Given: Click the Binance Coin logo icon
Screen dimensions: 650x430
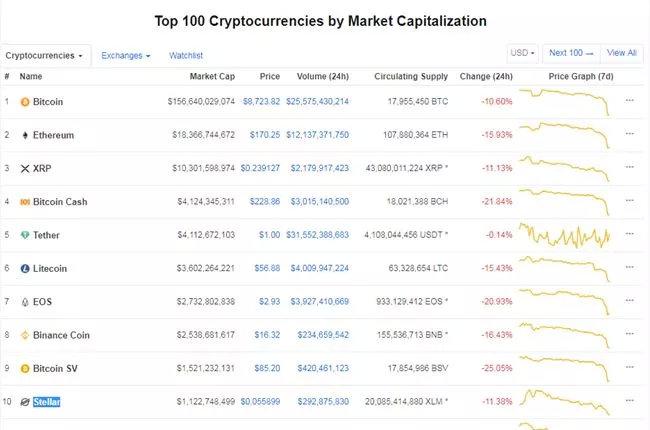Looking at the screenshot, I should click(25, 335).
